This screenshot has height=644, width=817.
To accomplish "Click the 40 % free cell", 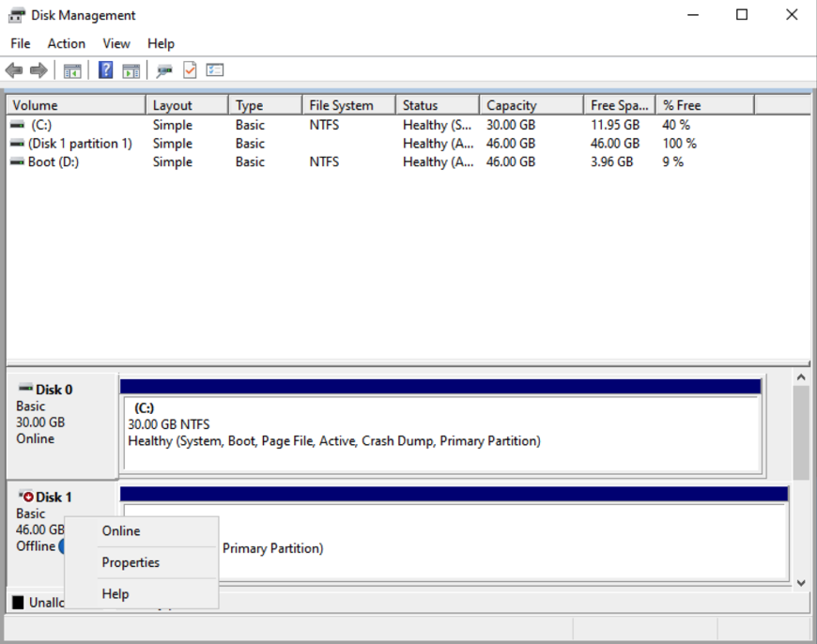I will click(x=676, y=125).
